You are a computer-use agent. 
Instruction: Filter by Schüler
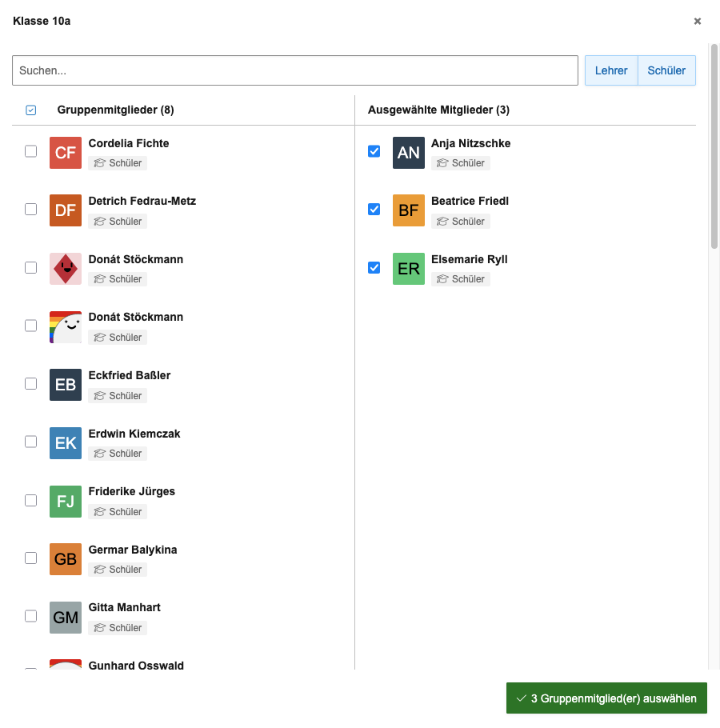click(x=666, y=70)
